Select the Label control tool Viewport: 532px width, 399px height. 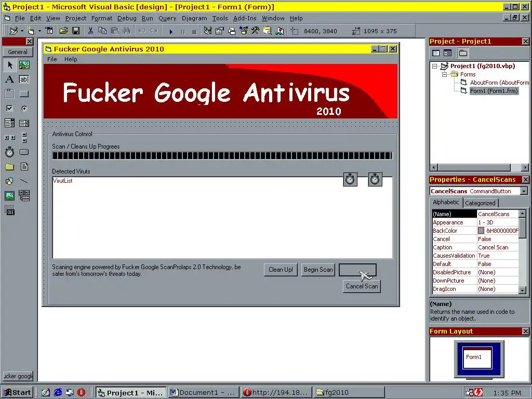click(x=9, y=79)
